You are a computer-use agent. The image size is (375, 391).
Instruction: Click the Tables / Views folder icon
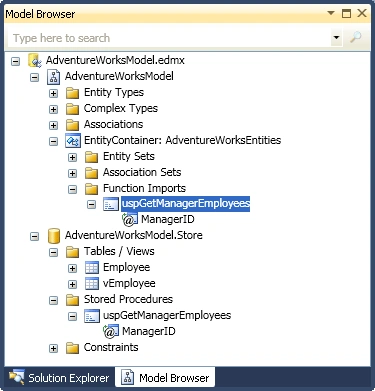coord(72,252)
